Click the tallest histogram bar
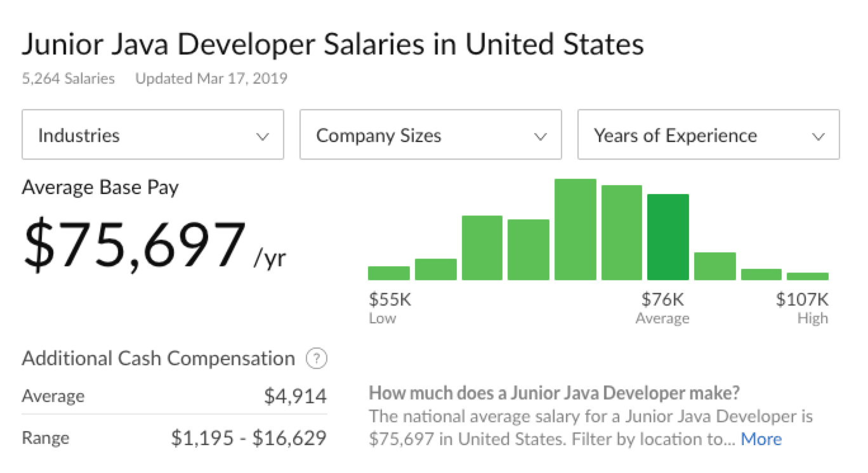This screenshot has height=473, width=868. coord(575,228)
